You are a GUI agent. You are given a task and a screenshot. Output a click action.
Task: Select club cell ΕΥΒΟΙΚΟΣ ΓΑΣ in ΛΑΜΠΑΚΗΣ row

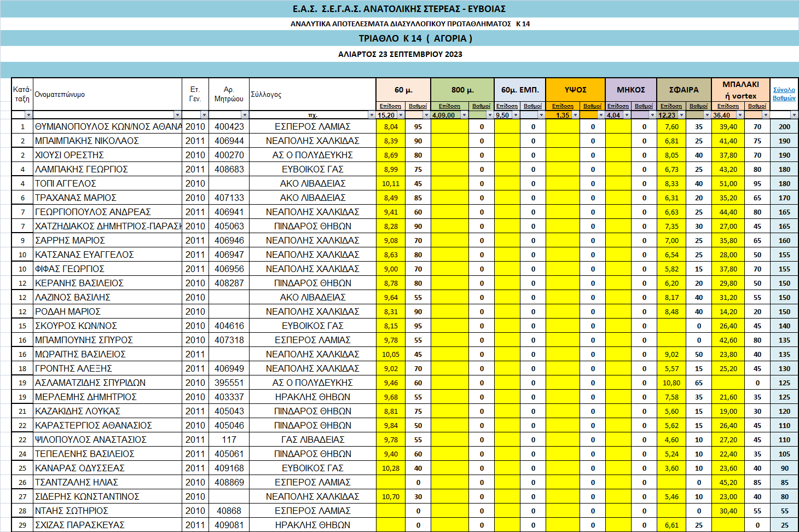(312, 169)
